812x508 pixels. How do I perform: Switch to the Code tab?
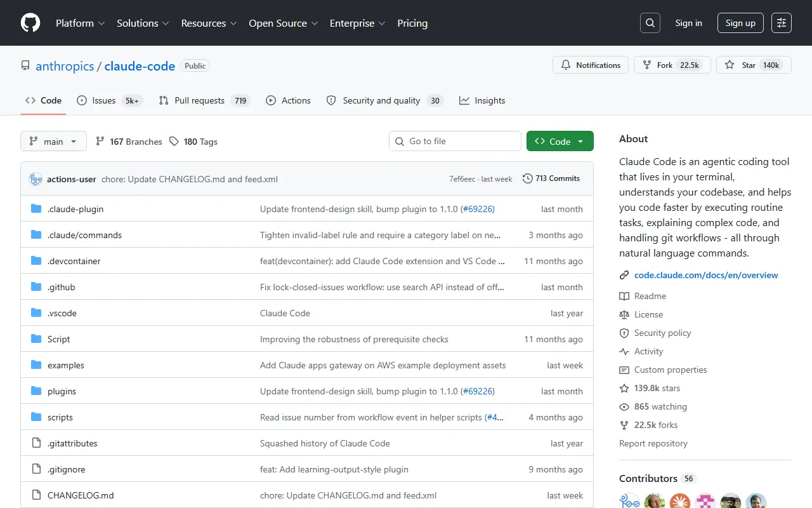[x=43, y=100]
